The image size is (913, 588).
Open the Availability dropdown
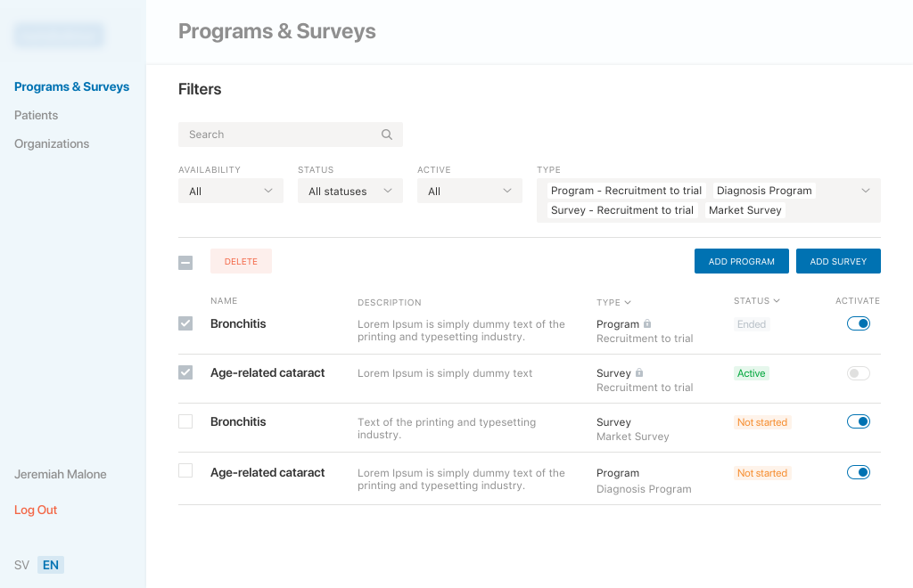231,191
